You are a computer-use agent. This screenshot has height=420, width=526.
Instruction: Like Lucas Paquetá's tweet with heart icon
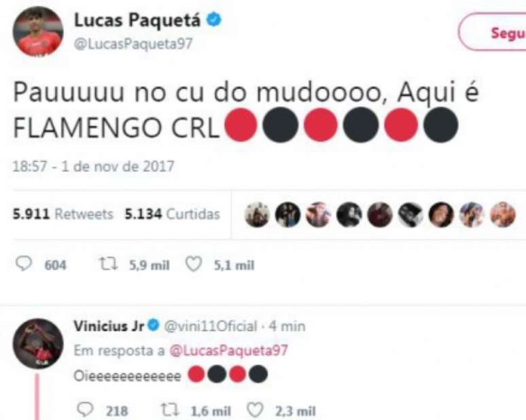pos(194,264)
